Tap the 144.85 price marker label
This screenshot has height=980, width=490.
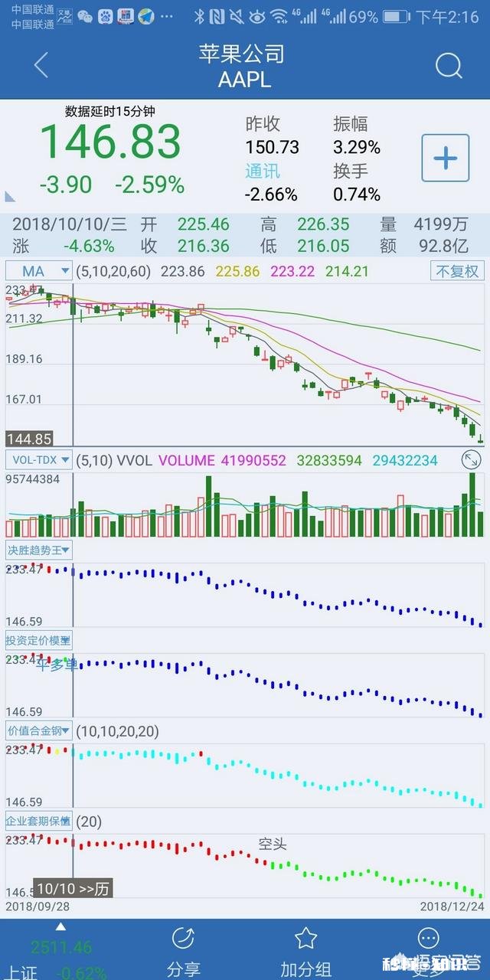click(29, 439)
